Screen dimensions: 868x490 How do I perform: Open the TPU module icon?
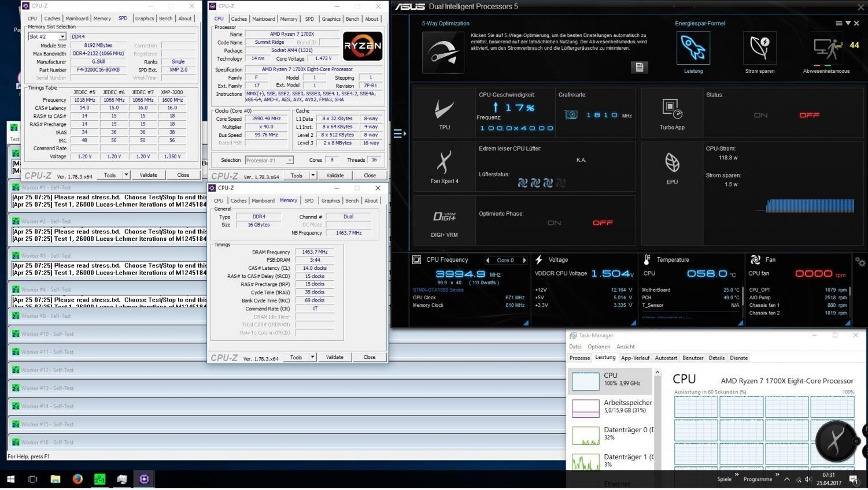[444, 109]
